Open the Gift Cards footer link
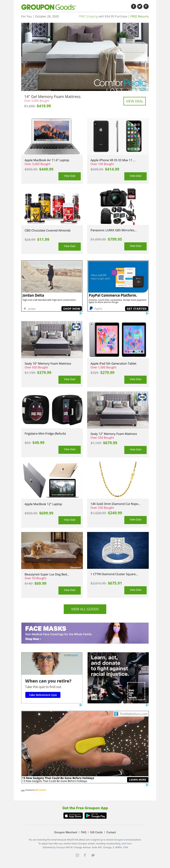This screenshot has height=868, width=170. tap(96, 832)
